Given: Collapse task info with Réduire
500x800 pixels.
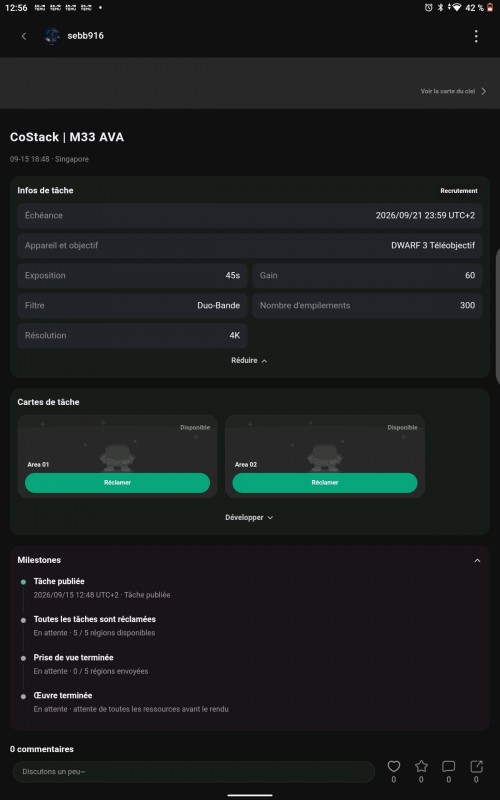Looking at the screenshot, I should [249, 360].
